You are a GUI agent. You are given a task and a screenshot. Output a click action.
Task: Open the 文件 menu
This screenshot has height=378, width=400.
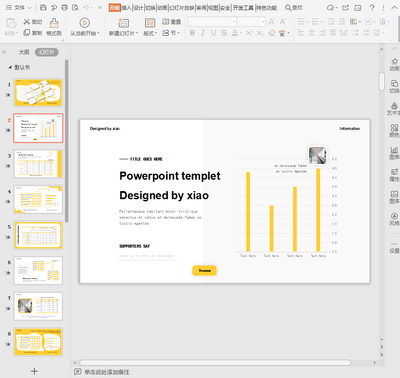pos(19,7)
